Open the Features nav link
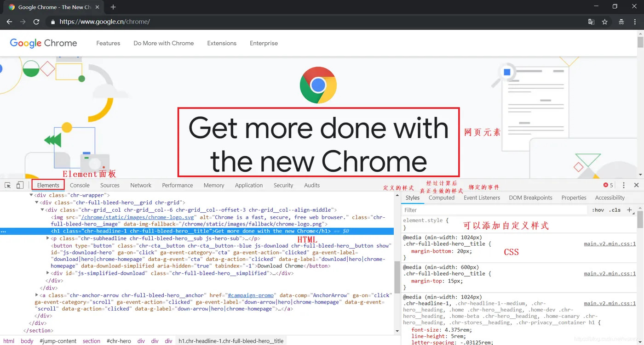 (108, 43)
